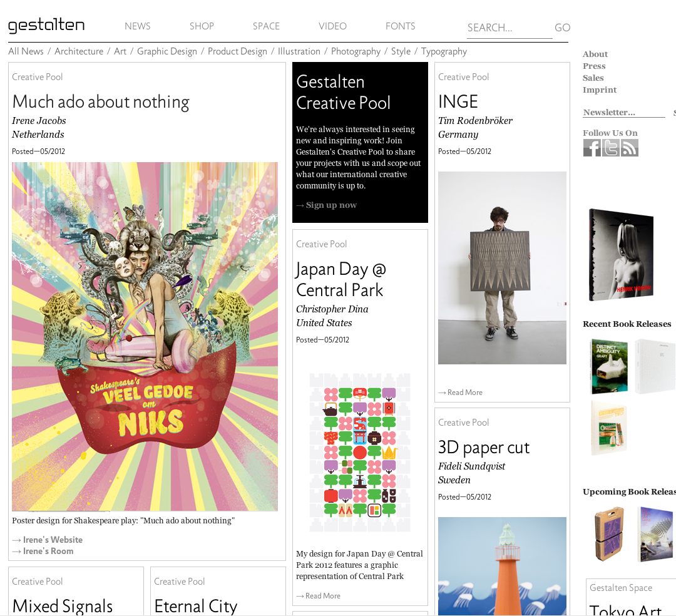Click the gestalten logo
This screenshot has width=676, height=616.
click(x=46, y=26)
